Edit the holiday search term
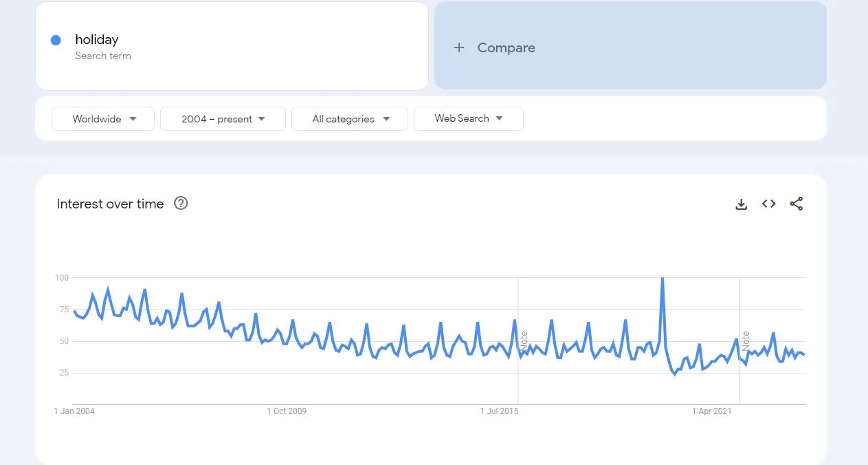This screenshot has height=465, width=868. pyautogui.click(x=97, y=40)
